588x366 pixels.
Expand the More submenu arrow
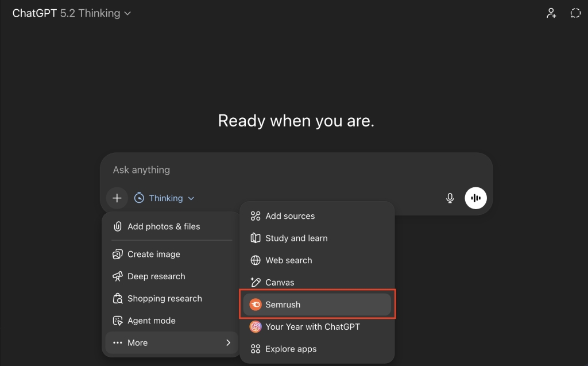pyautogui.click(x=228, y=342)
